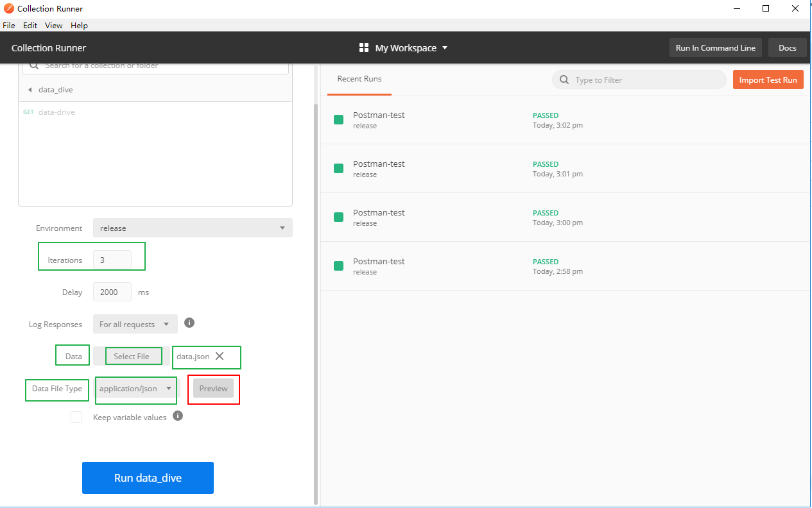Open the Help menu
The width and height of the screenshot is (812, 508).
click(x=80, y=26)
